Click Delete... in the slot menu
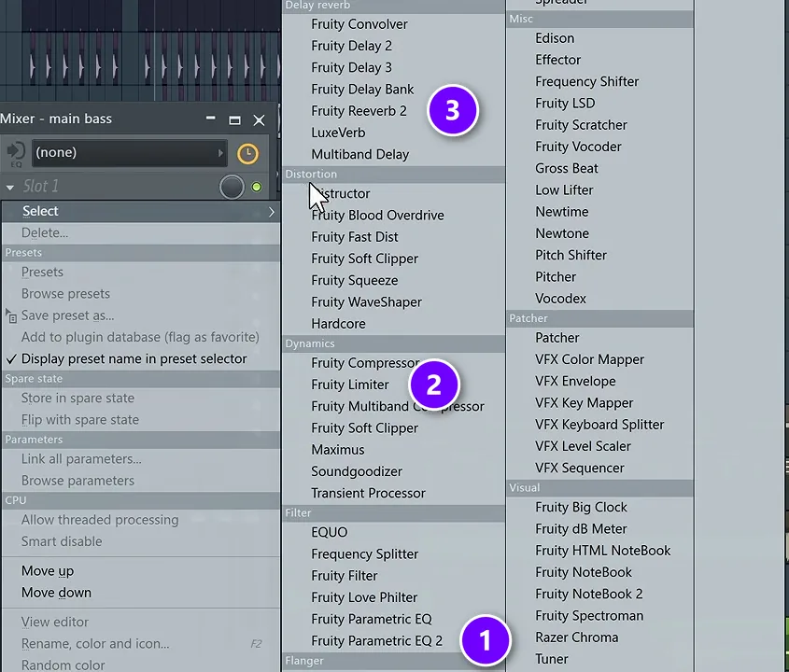789x672 pixels. click(x=141, y=233)
